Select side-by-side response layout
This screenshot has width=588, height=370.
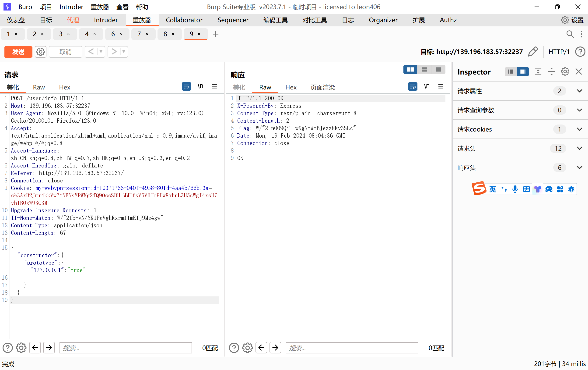pos(410,69)
